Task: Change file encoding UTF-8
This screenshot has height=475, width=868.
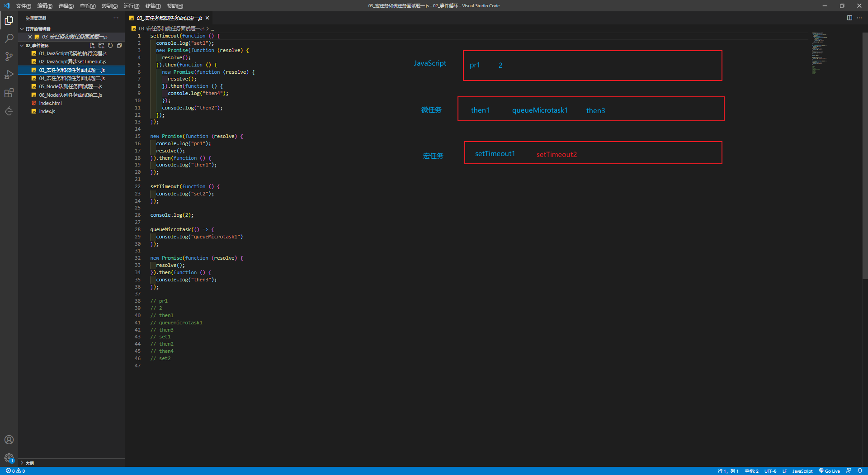Action: point(770,471)
